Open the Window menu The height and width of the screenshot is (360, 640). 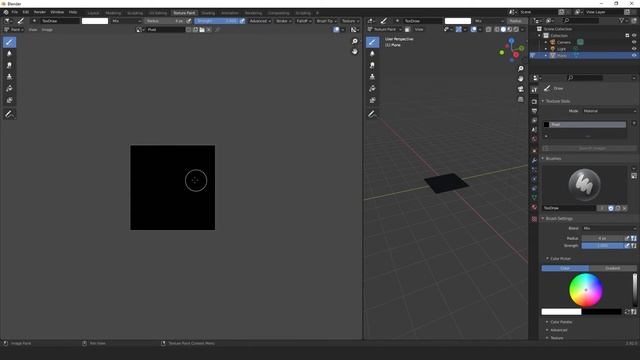coord(57,12)
